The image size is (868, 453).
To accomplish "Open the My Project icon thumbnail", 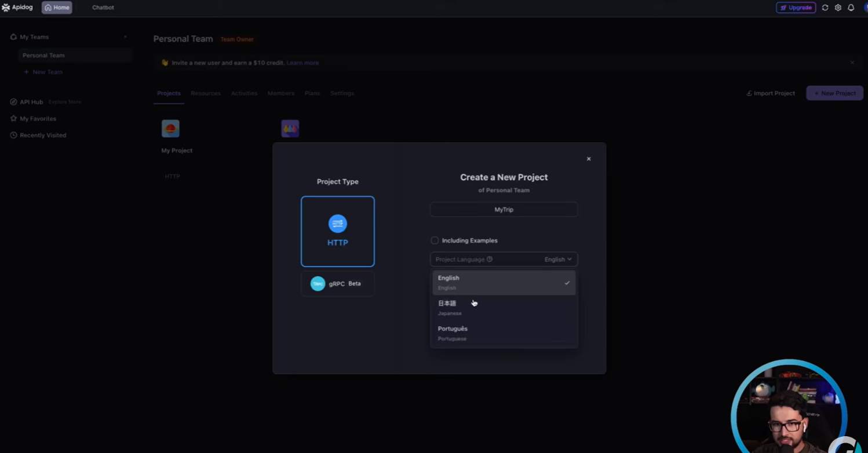I will pyautogui.click(x=170, y=129).
